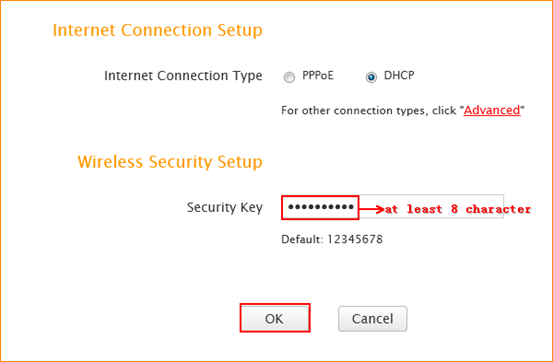Image resolution: width=553 pixels, height=362 pixels.
Task: Click the red arrow annotation icon
Action: pos(372,209)
